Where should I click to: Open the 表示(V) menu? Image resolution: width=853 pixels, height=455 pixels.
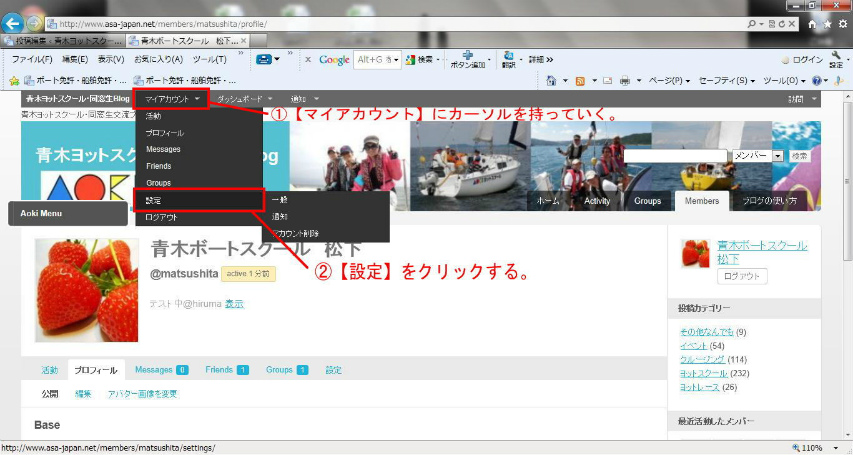click(x=111, y=59)
